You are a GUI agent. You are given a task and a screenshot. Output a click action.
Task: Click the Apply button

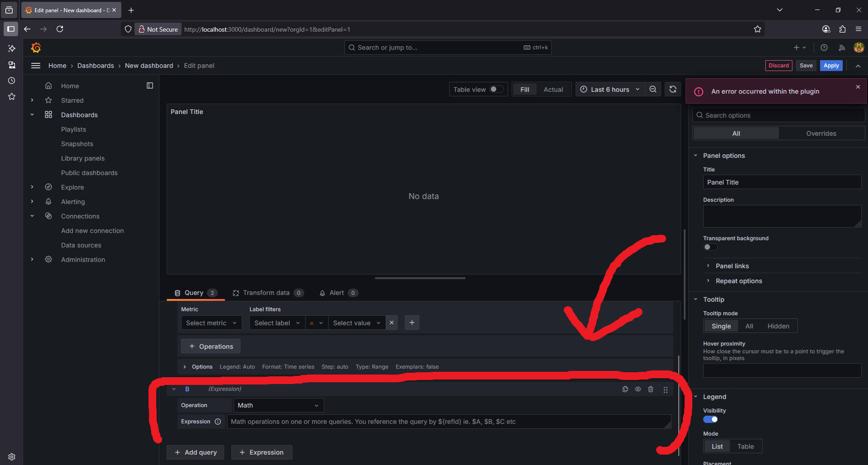831,66
